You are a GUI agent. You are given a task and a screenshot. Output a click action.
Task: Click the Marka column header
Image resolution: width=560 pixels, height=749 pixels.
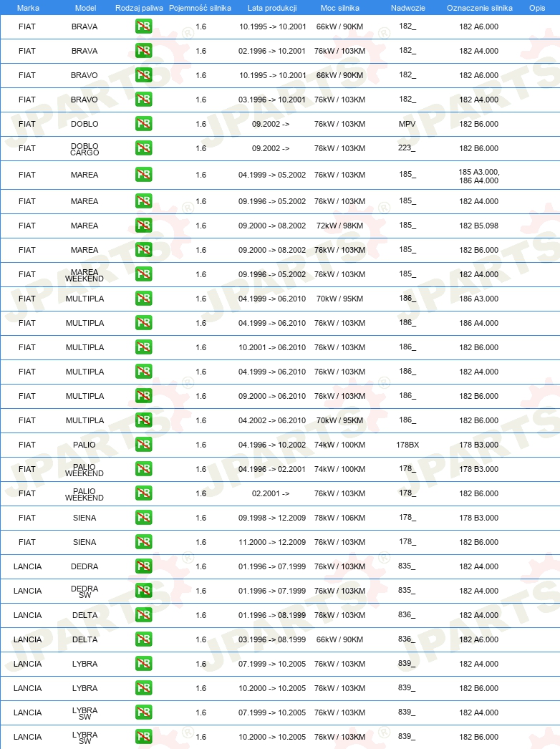[28, 8]
